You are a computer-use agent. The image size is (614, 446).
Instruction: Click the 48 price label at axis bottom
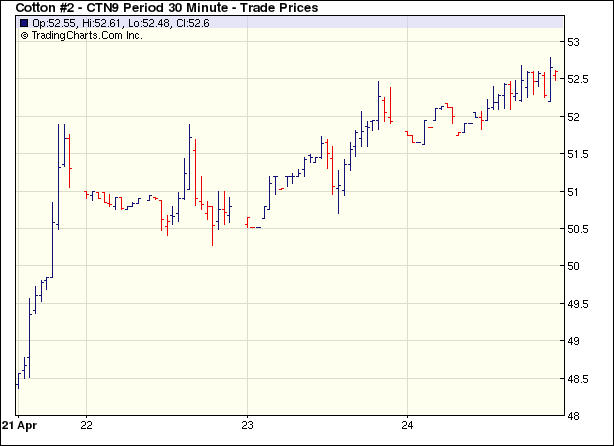click(574, 415)
